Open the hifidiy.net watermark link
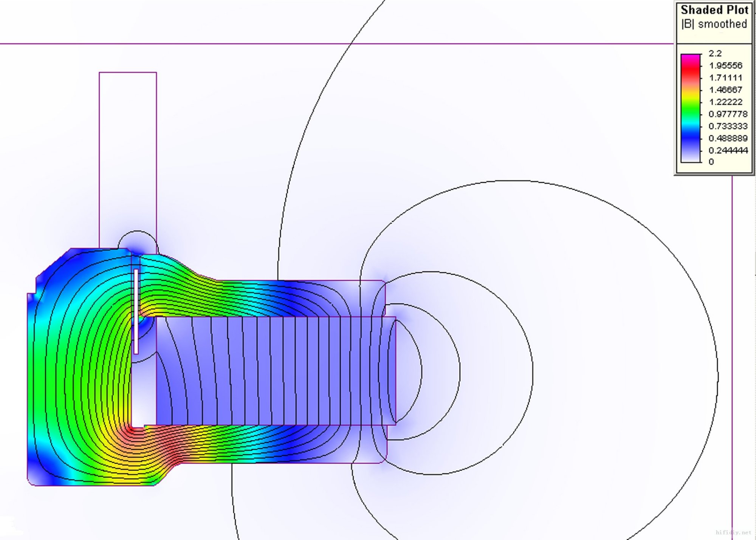 tap(733, 532)
